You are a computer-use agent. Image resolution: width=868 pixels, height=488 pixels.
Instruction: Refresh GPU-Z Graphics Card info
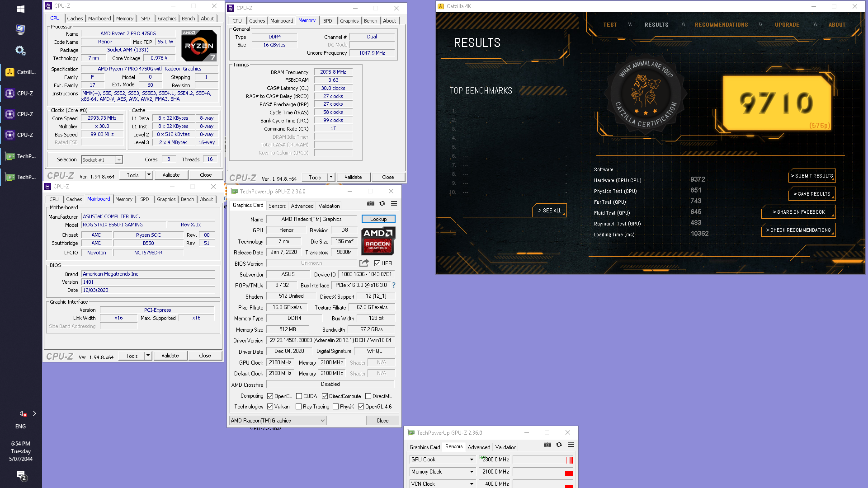pos(382,203)
